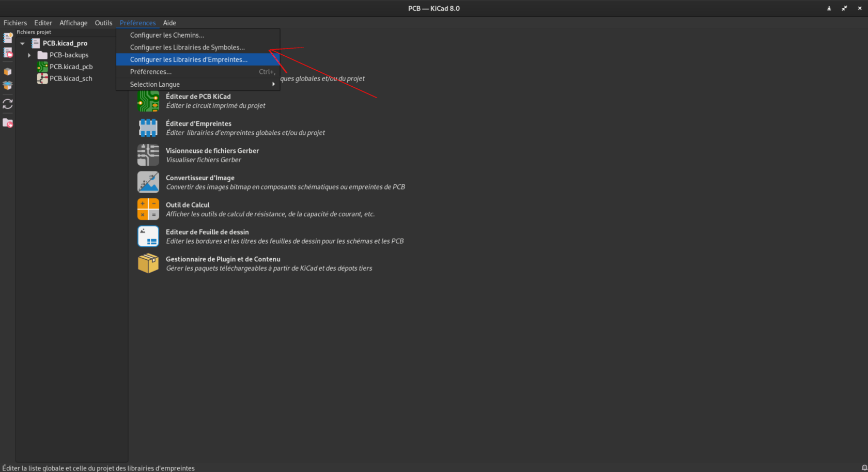
Task: Click the PCB.kicad_sch schematic file icon
Action: click(42, 78)
